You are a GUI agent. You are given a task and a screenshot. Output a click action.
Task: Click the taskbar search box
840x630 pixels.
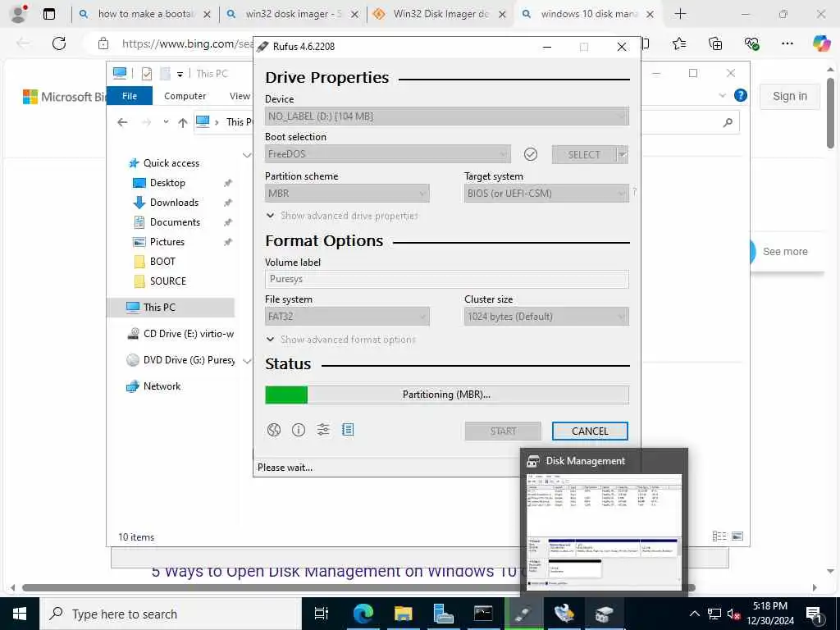(x=171, y=614)
